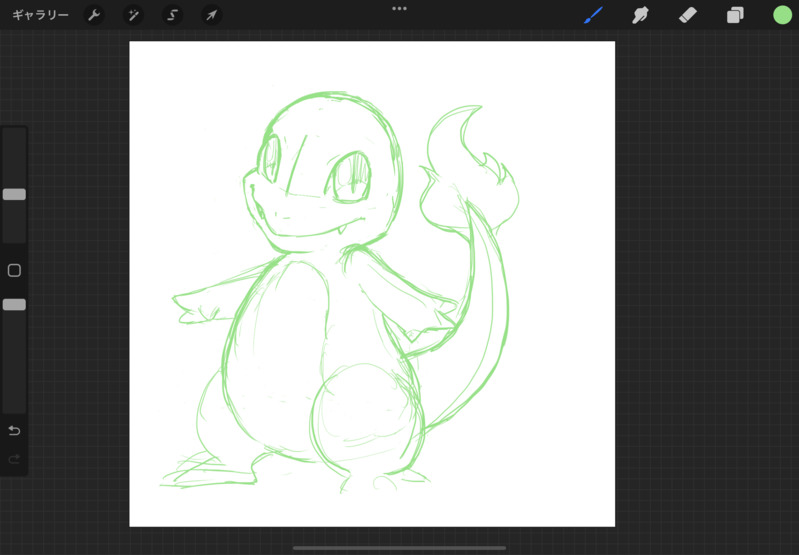This screenshot has width=799, height=555.
Task: Activate the Selection S-shaped tool
Action: 172,15
